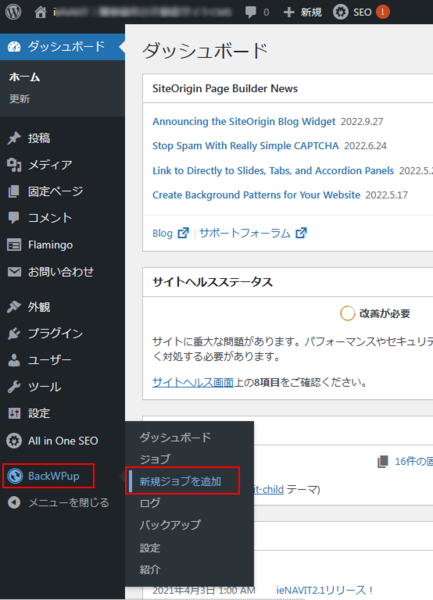
Task: Click the orange SEO notification badge
Action: click(x=383, y=12)
